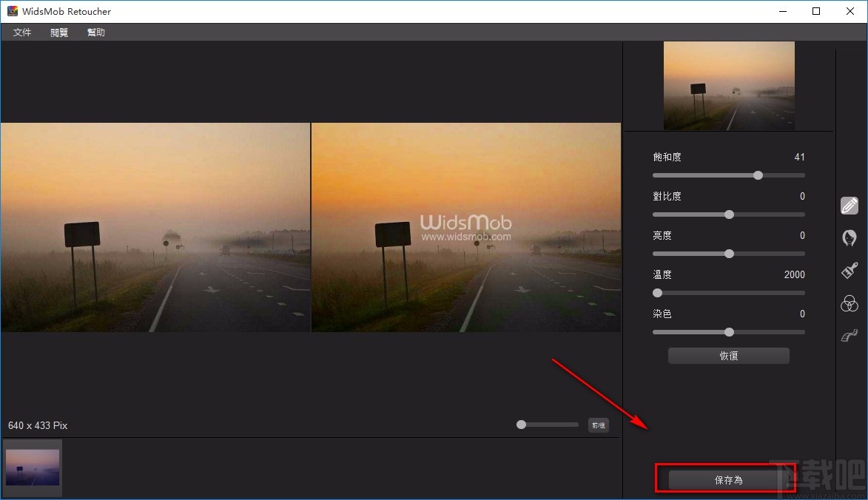
Task: Click the 恢復 restore button
Action: pos(728,355)
